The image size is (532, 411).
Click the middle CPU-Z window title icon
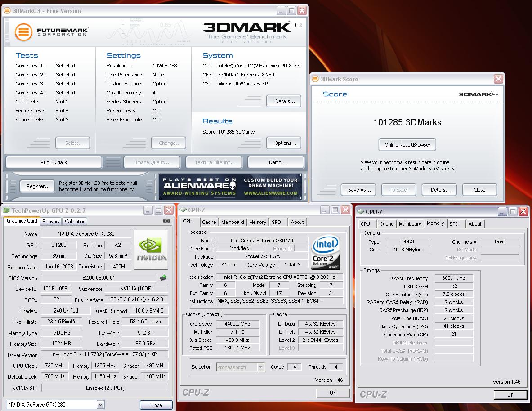(183, 210)
